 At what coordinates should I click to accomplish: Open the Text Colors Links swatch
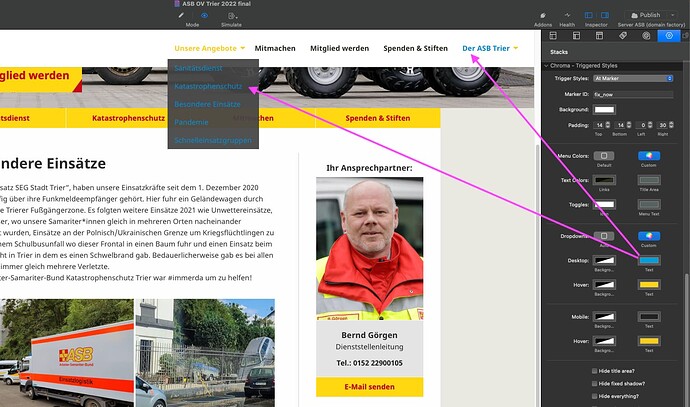(x=604, y=180)
